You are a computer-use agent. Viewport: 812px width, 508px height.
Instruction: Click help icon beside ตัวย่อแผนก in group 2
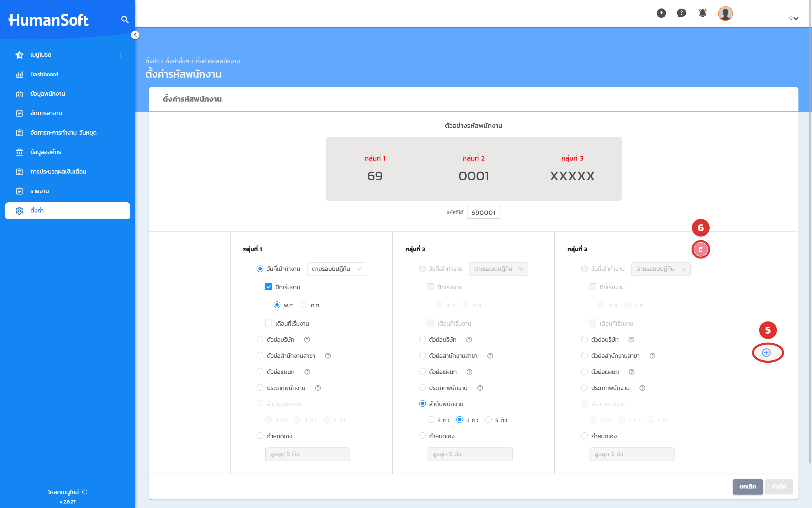(469, 372)
